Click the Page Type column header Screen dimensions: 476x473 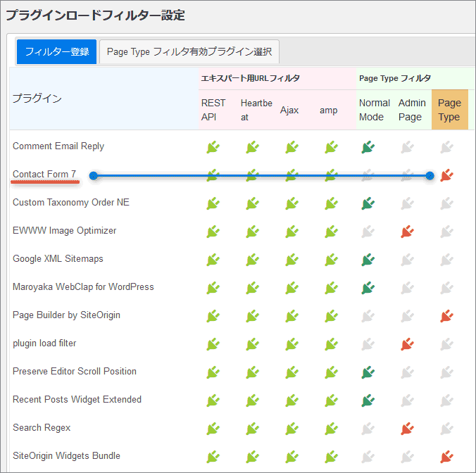(449, 110)
